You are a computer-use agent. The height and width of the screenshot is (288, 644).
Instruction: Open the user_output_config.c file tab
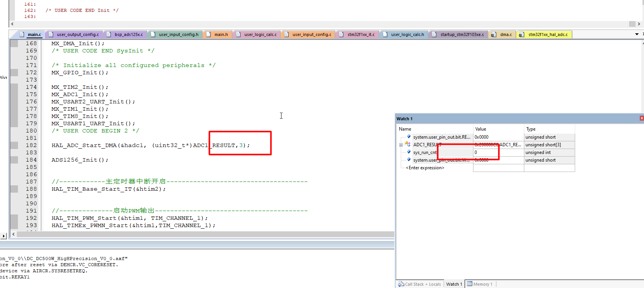[x=78, y=34]
